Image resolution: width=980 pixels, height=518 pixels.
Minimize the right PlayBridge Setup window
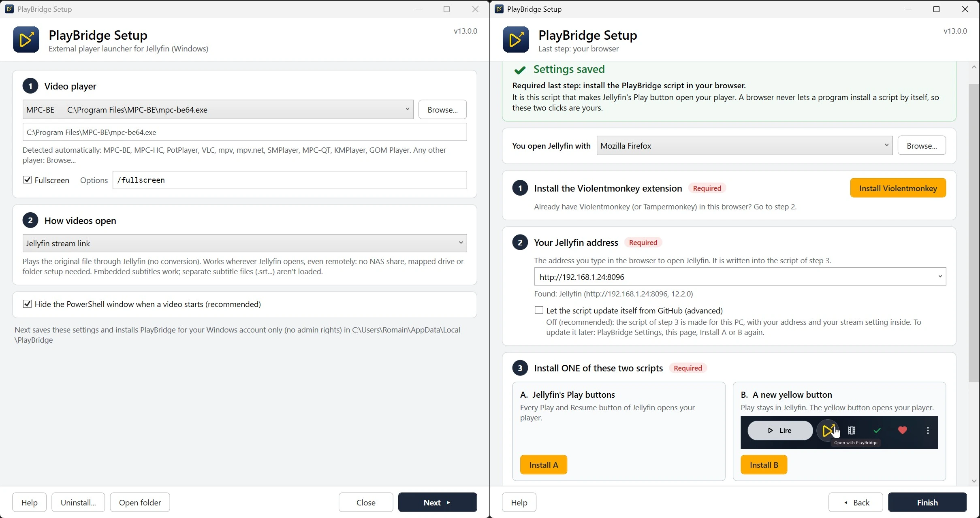coord(908,9)
